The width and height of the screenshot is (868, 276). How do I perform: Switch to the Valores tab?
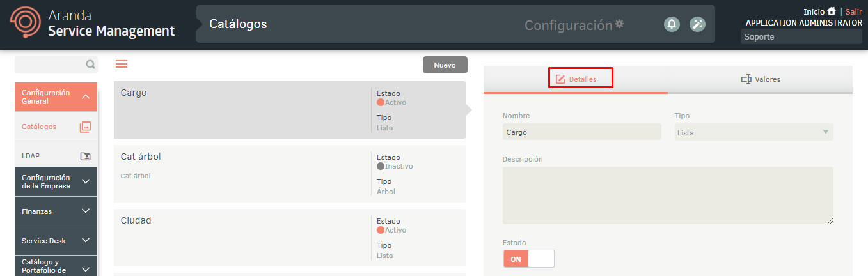(x=760, y=79)
